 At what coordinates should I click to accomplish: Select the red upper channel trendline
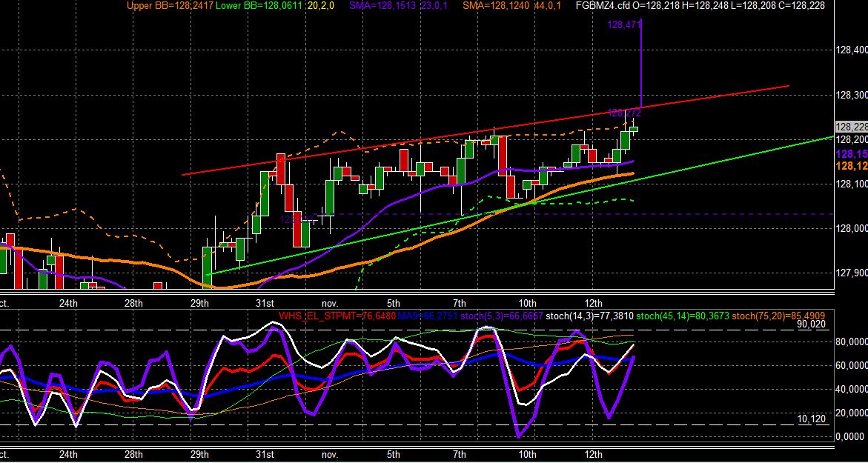[x=485, y=130]
